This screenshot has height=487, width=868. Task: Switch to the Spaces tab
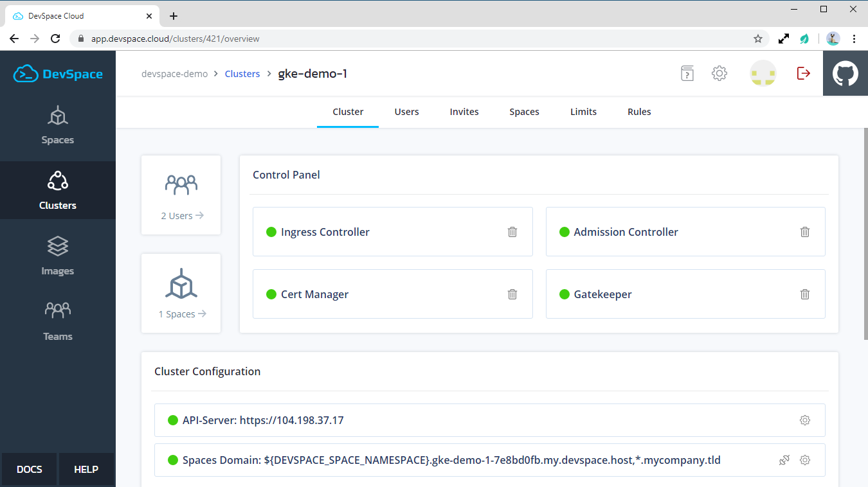524,112
